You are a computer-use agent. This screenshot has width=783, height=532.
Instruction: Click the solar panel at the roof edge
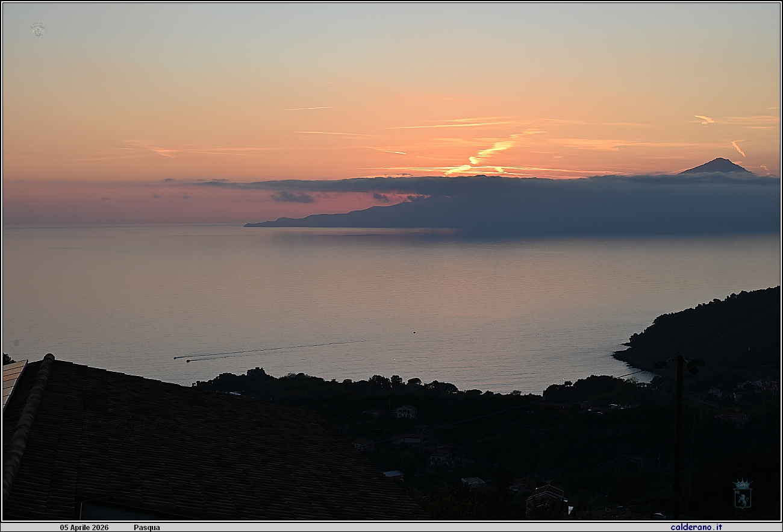pos(12,378)
